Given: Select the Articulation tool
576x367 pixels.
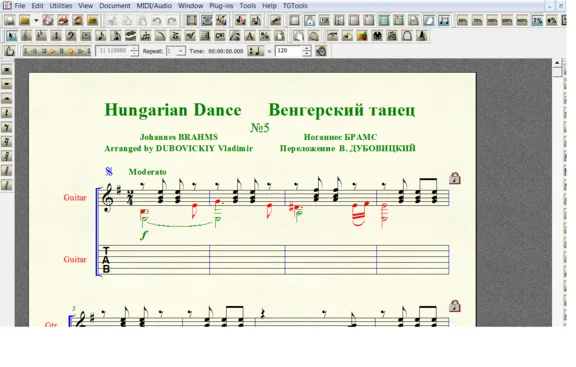Looking at the screenshot, I should coord(175,36).
